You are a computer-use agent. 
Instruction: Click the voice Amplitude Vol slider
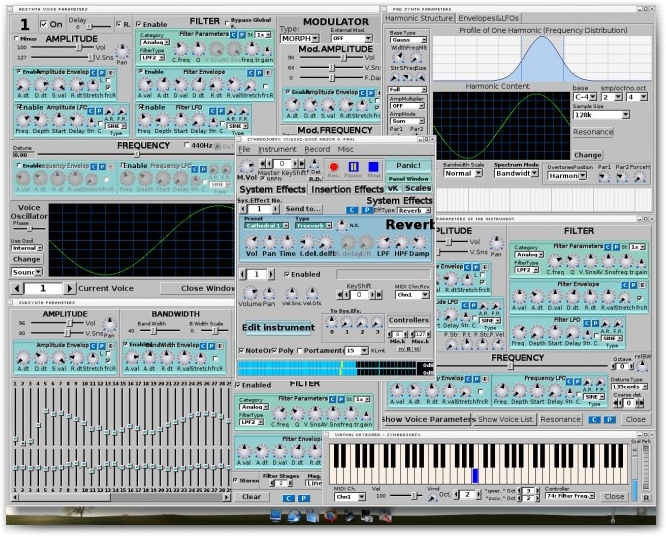tap(62, 48)
